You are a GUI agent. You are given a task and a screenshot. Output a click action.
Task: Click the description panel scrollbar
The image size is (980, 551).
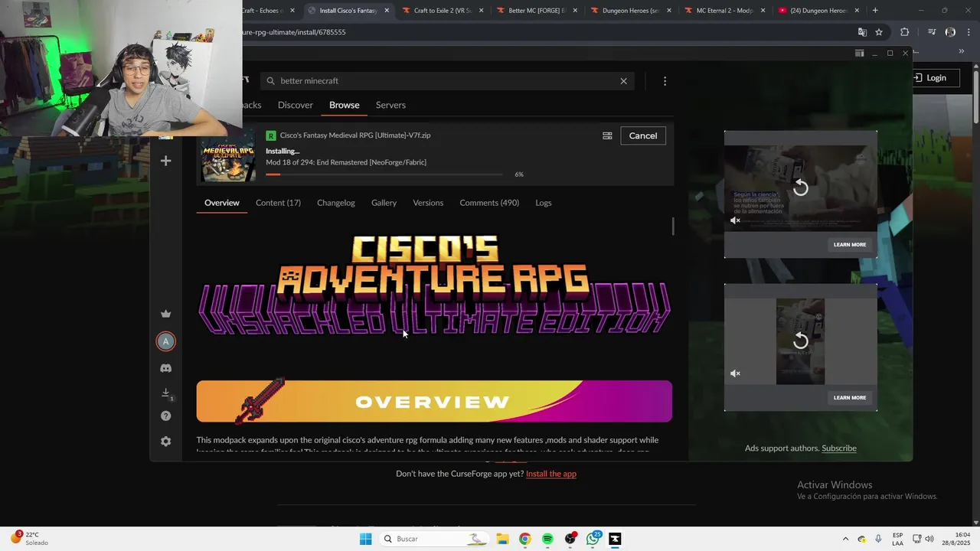coord(673,227)
